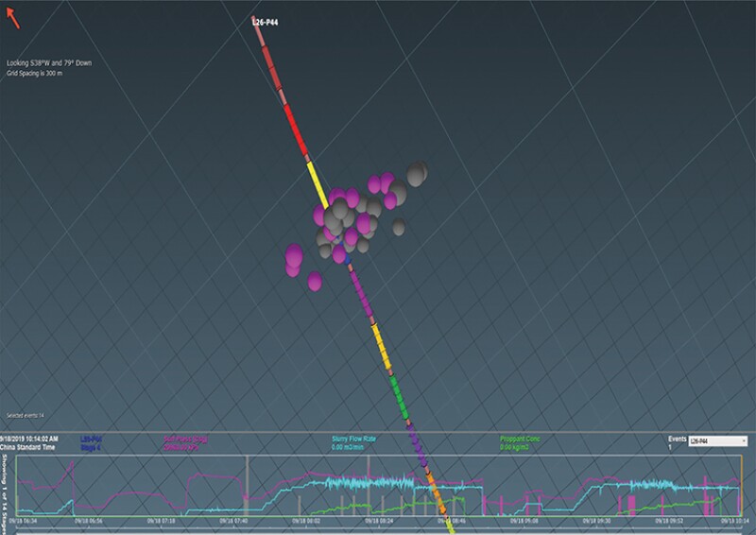The width and height of the screenshot is (756, 535).
Task: Click the horizontal scrollbar below the treatment chart
Action: click(378, 532)
